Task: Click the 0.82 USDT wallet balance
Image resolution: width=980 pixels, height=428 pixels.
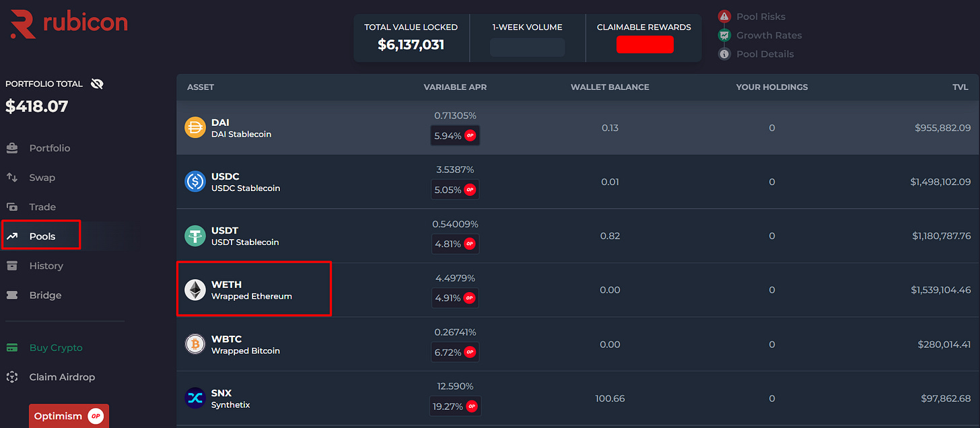Action: click(x=610, y=236)
